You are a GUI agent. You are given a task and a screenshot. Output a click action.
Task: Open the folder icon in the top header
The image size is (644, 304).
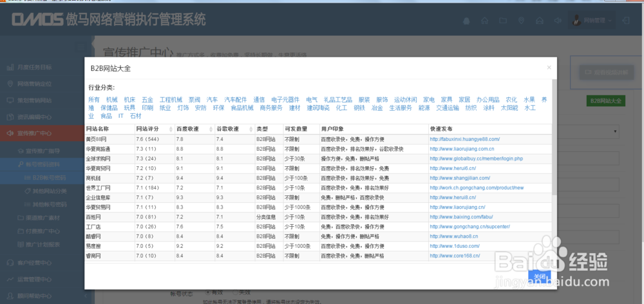click(x=503, y=21)
